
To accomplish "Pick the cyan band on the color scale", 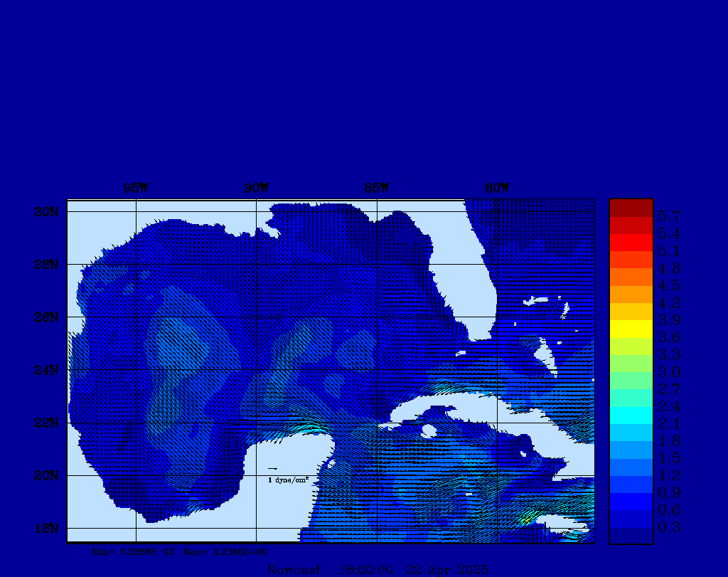I will [x=631, y=415].
